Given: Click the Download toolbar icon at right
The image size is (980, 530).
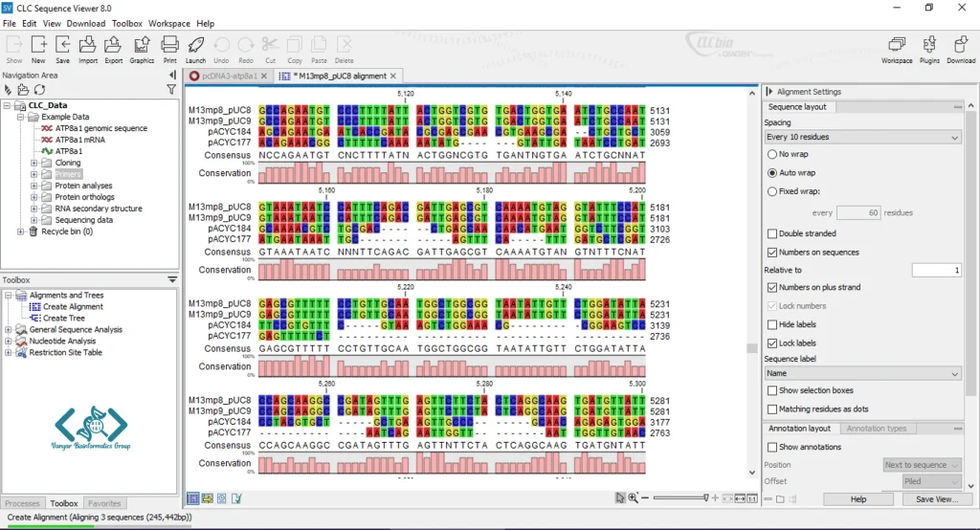Looking at the screenshot, I should 961,49.
